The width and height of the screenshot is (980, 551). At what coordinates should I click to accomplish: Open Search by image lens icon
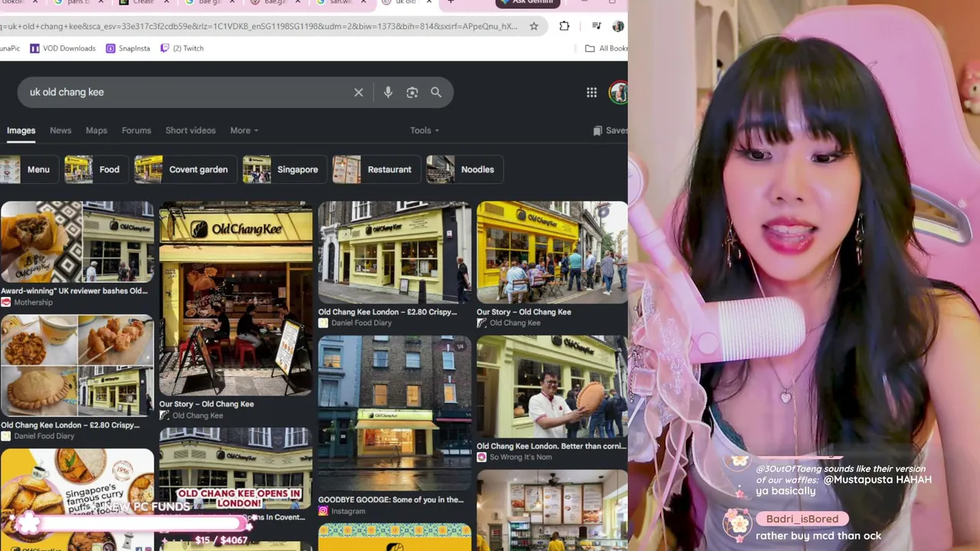[412, 93]
